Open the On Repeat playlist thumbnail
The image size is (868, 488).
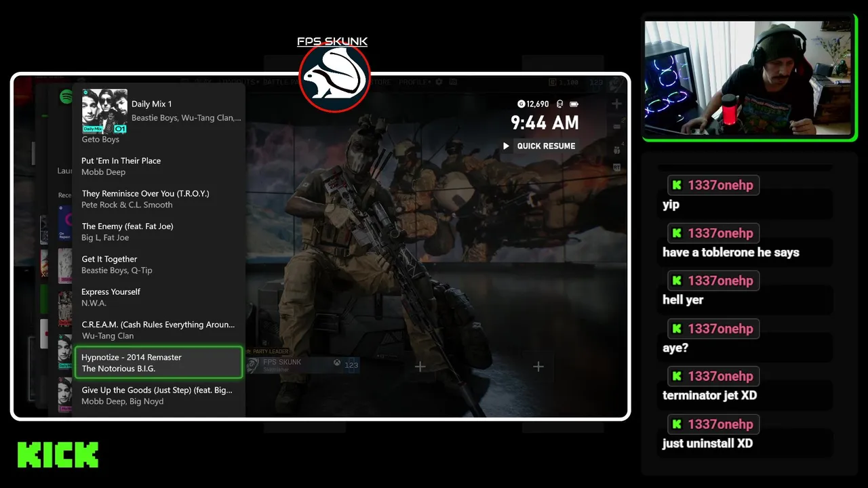[65, 224]
